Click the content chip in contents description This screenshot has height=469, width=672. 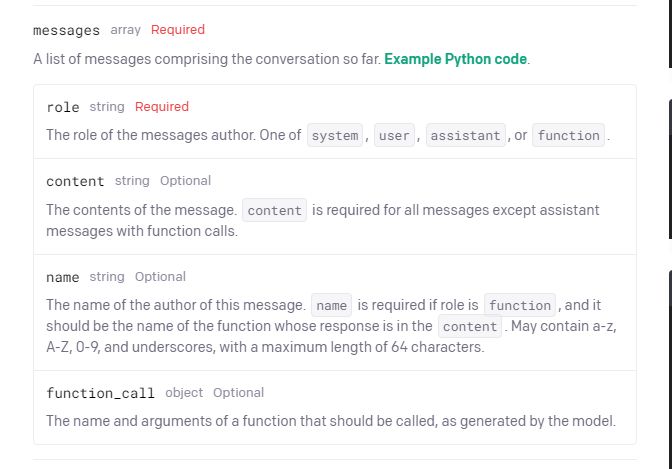tap(274, 211)
